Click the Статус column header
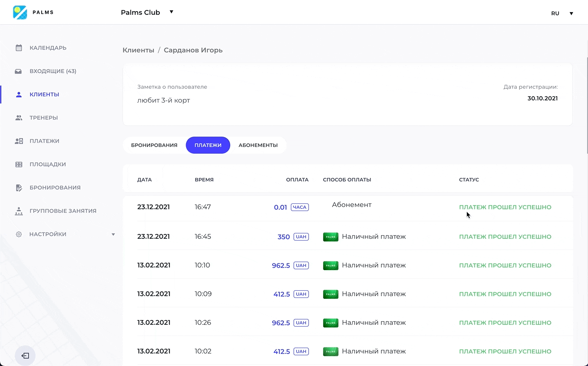This screenshot has width=588, height=366. [x=469, y=180]
